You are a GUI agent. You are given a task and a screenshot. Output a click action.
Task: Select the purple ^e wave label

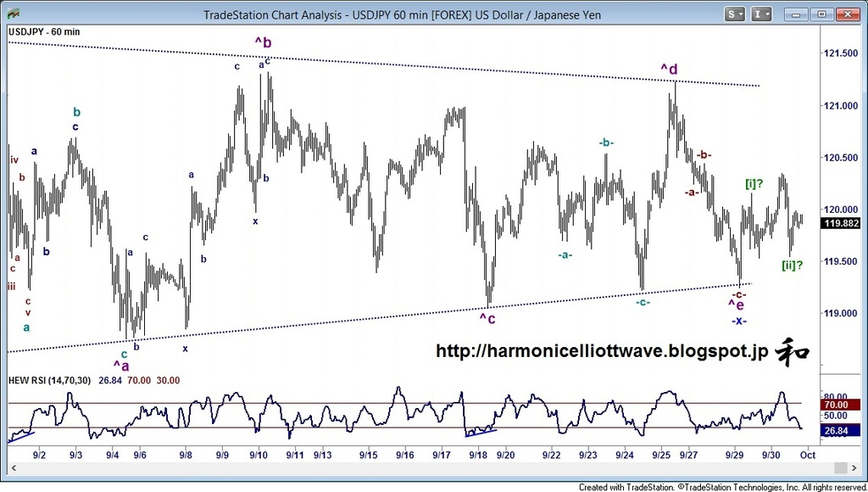[736, 305]
